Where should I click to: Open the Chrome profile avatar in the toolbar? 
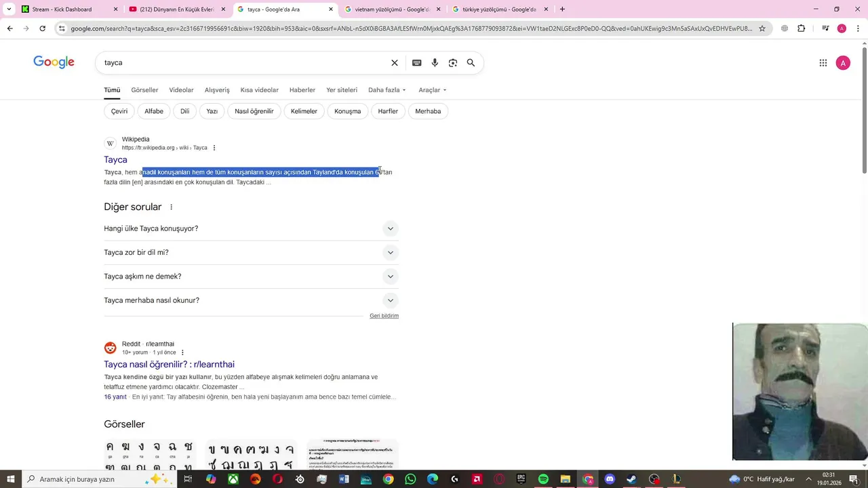842,28
